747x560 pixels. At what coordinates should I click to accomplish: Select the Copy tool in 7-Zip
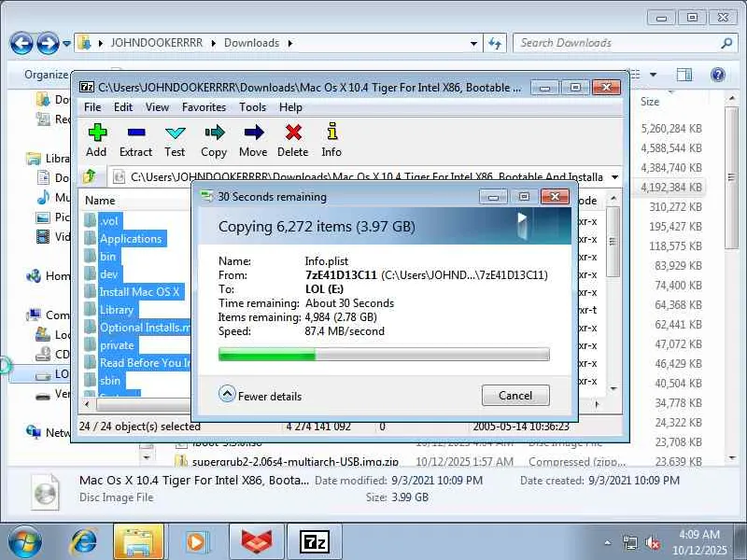point(214,140)
